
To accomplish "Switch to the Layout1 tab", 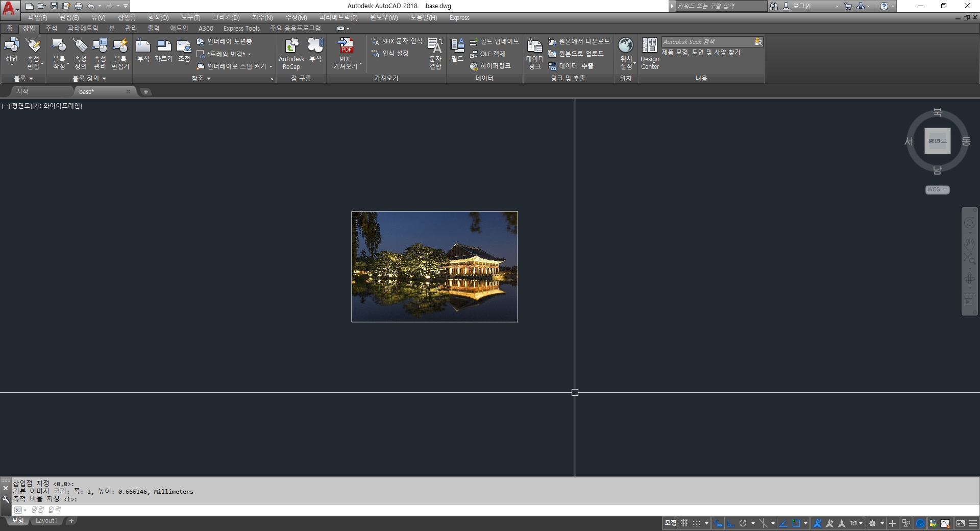I will click(46, 521).
